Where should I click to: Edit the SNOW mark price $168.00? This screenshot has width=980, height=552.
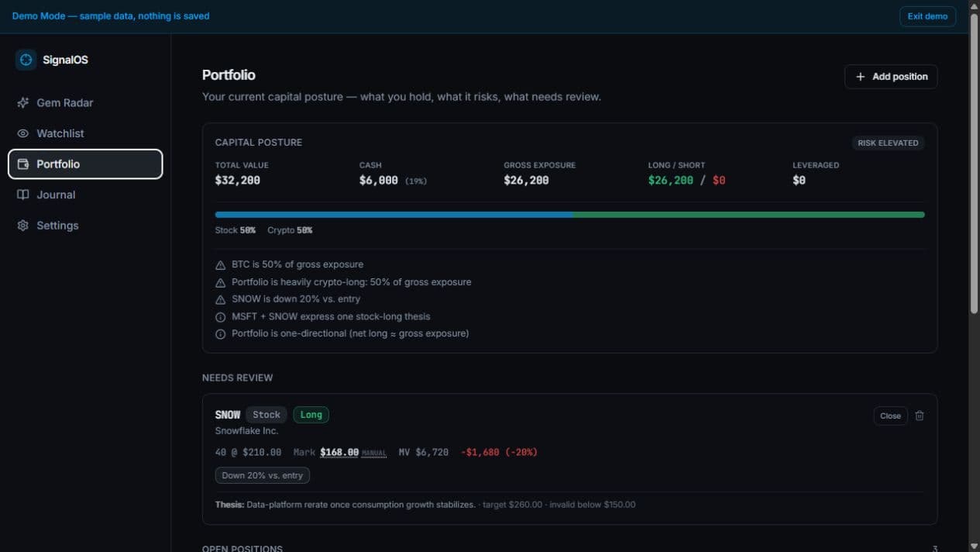click(x=339, y=452)
